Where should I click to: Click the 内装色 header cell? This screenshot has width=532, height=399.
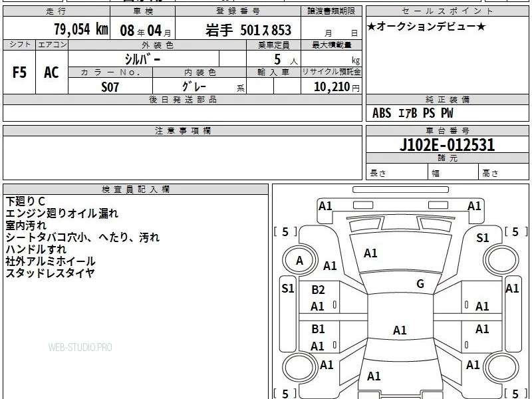(x=199, y=72)
